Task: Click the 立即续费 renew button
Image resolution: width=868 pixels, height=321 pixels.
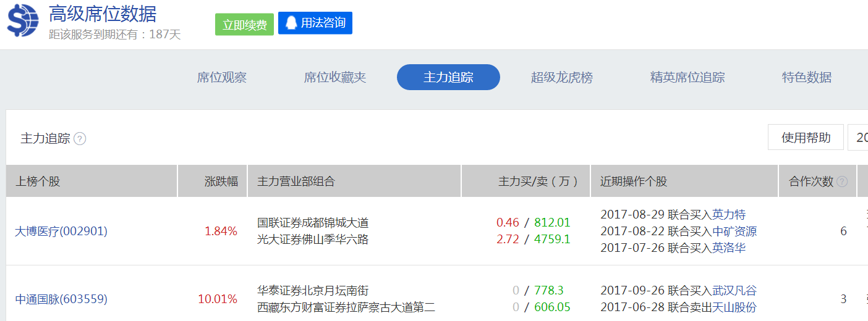Action: [244, 25]
